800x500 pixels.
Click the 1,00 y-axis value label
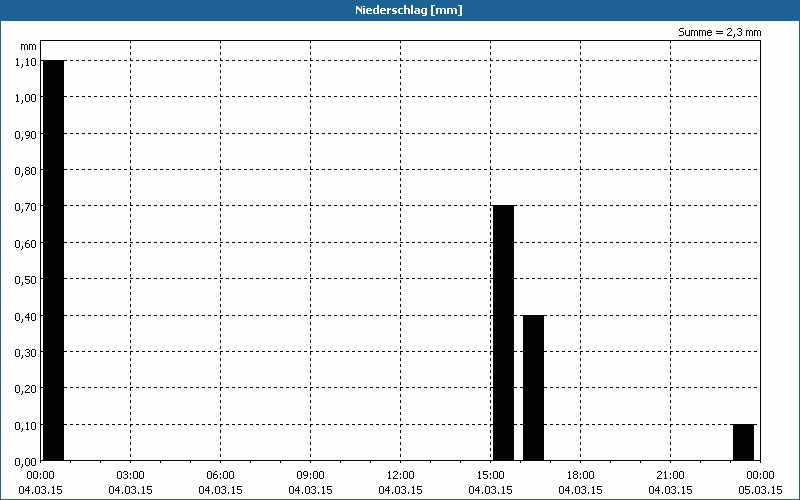coord(26,98)
